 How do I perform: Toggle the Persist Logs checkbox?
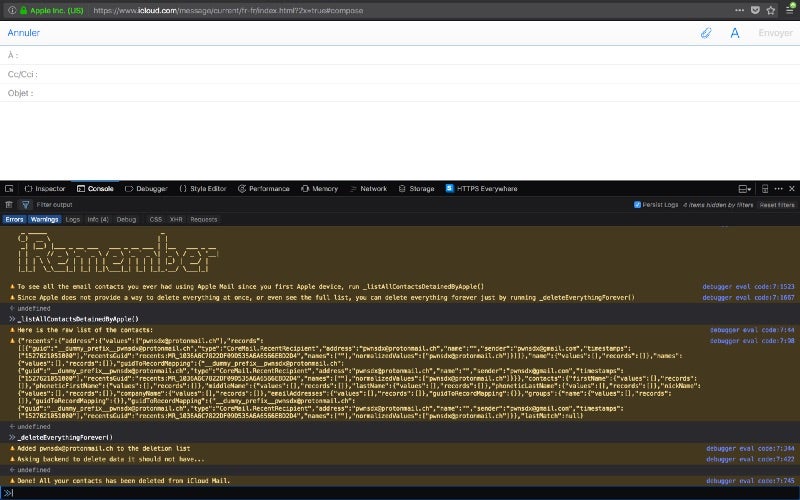point(638,204)
